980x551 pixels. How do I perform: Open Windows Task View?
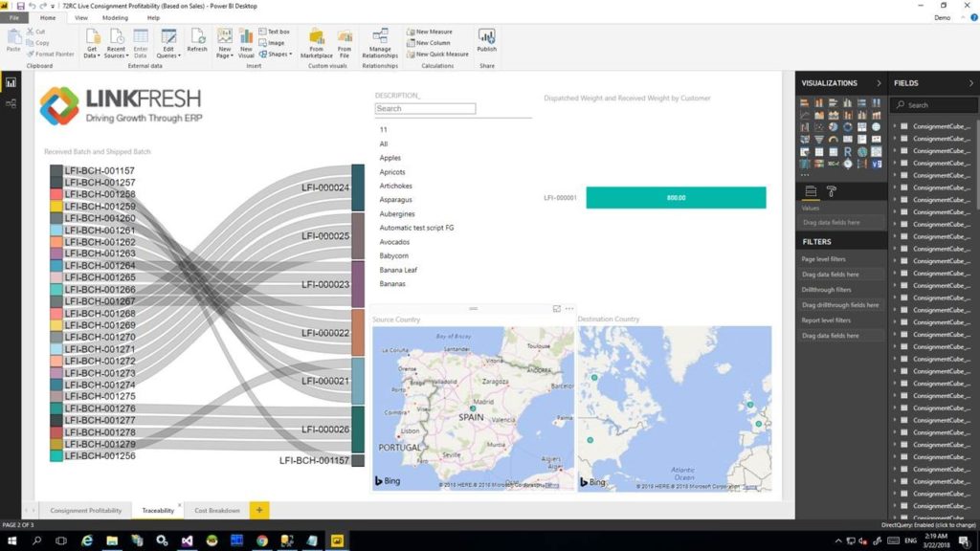click(61, 540)
